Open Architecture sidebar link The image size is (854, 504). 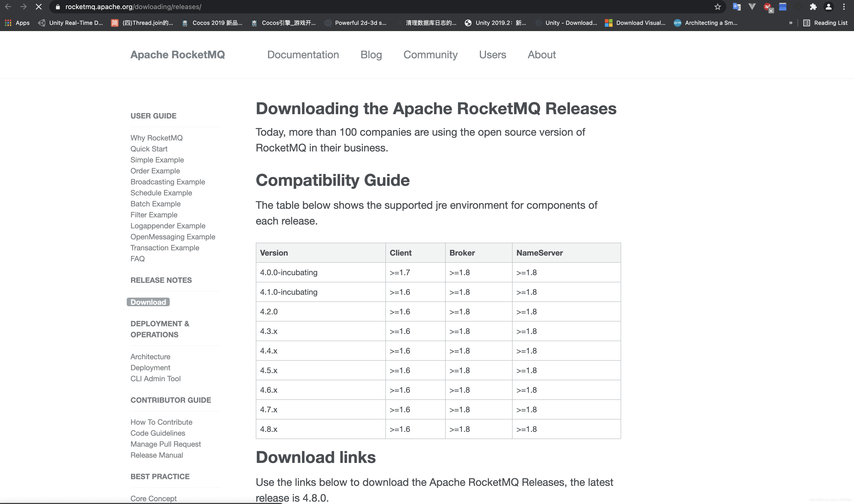click(x=150, y=357)
